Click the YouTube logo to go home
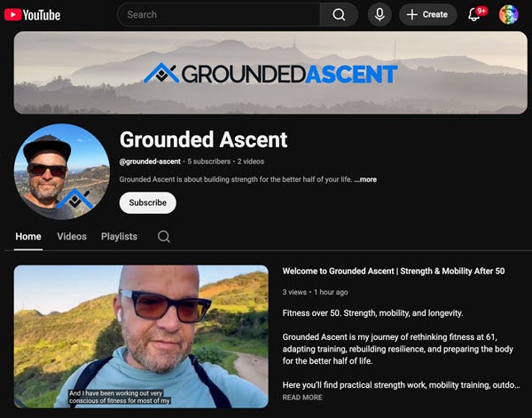The image size is (532, 418). pyautogui.click(x=32, y=15)
